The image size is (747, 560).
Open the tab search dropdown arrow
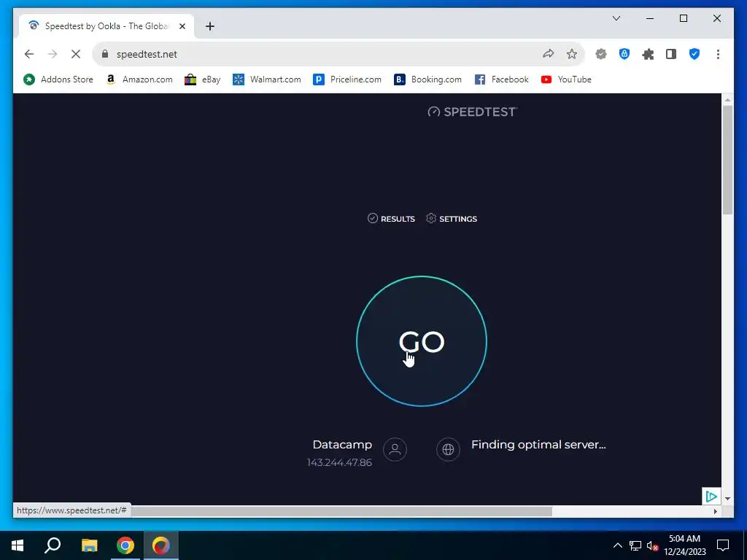(616, 18)
